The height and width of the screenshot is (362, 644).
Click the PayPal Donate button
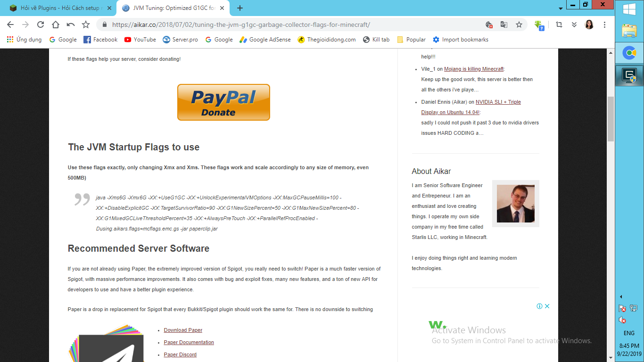coord(223,102)
